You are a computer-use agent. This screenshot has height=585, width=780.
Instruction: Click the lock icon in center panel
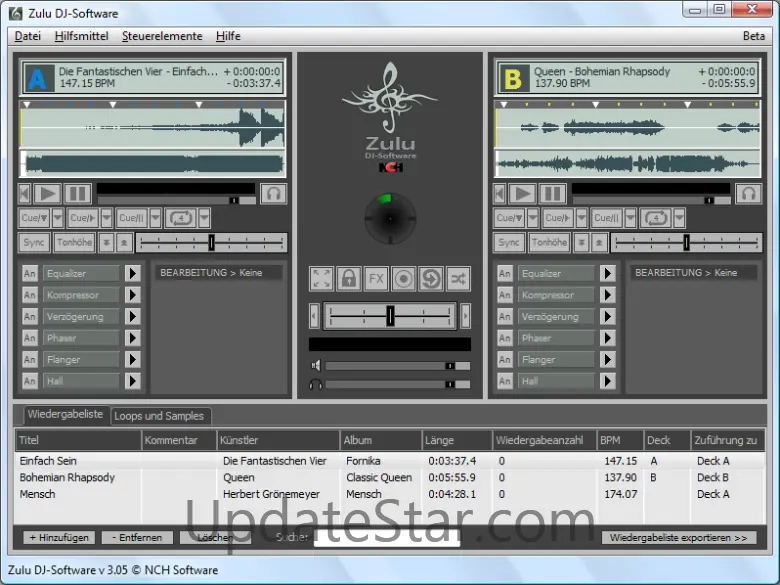pyautogui.click(x=348, y=279)
